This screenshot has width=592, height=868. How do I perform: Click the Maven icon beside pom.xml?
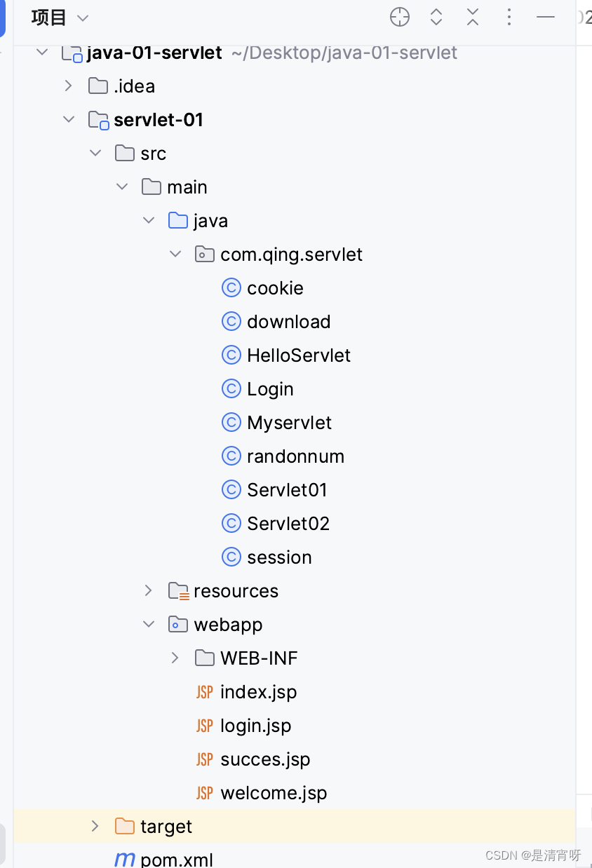point(123,859)
